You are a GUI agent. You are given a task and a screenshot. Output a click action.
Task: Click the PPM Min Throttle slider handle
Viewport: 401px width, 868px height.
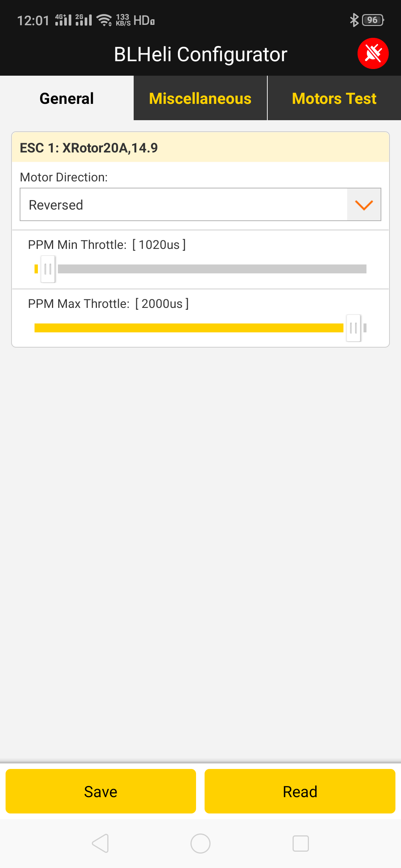click(48, 269)
